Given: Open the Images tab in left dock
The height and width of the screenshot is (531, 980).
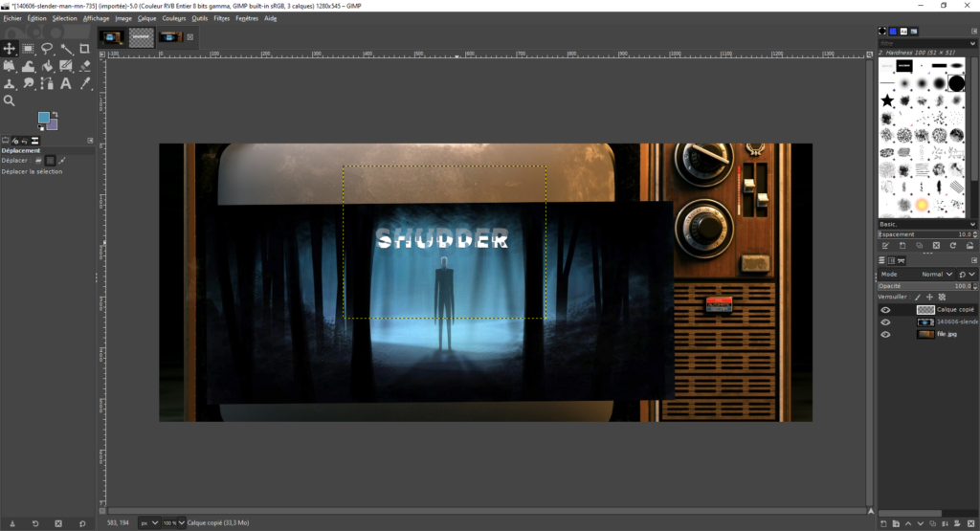Looking at the screenshot, I should click(x=35, y=141).
